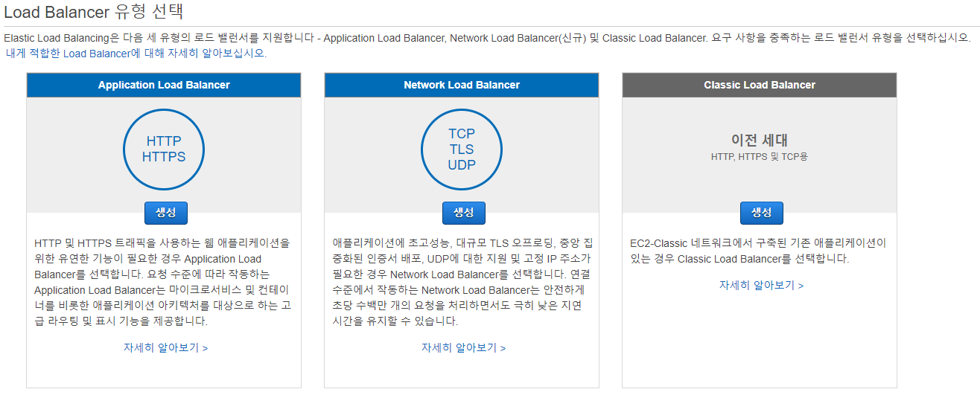Select the Application Load Balancer card header
This screenshot has width=980, height=395.
[164, 85]
